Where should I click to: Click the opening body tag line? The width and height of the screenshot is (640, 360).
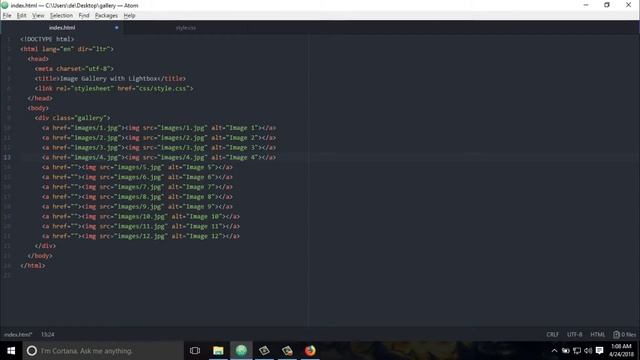[x=38, y=108]
